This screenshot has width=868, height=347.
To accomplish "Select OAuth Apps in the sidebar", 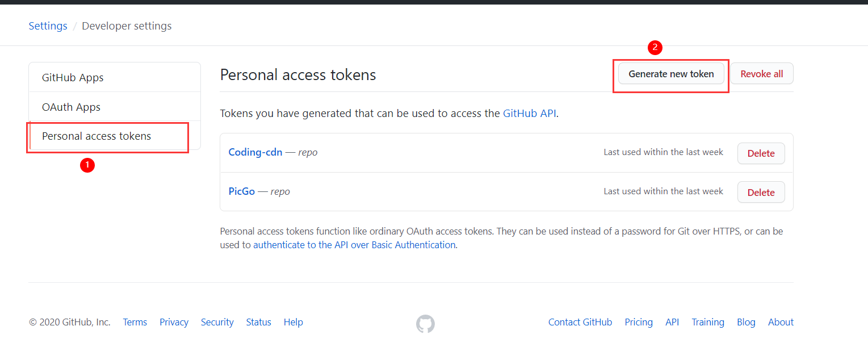I will [x=71, y=107].
